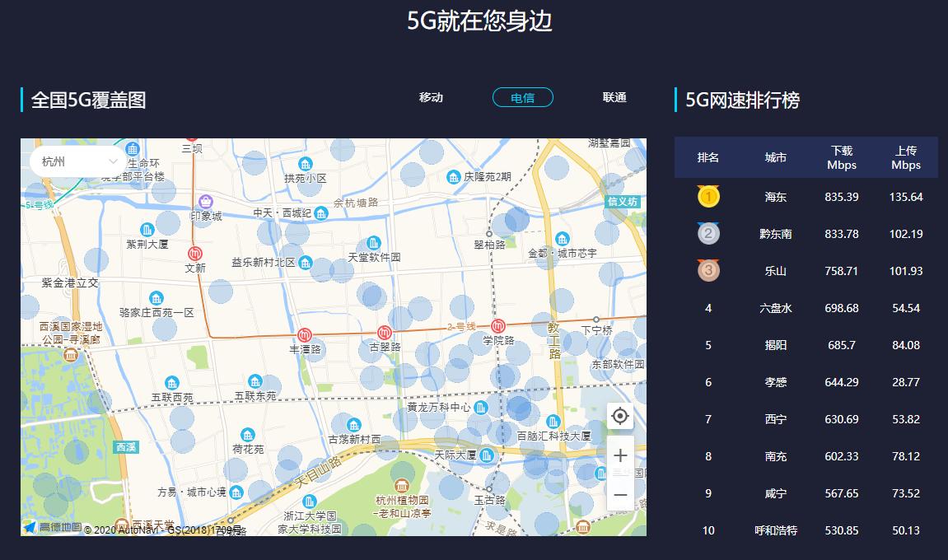Click the 高德地图 logo on map
The height and width of the screenshot is (560, 948).
point(53,527)
